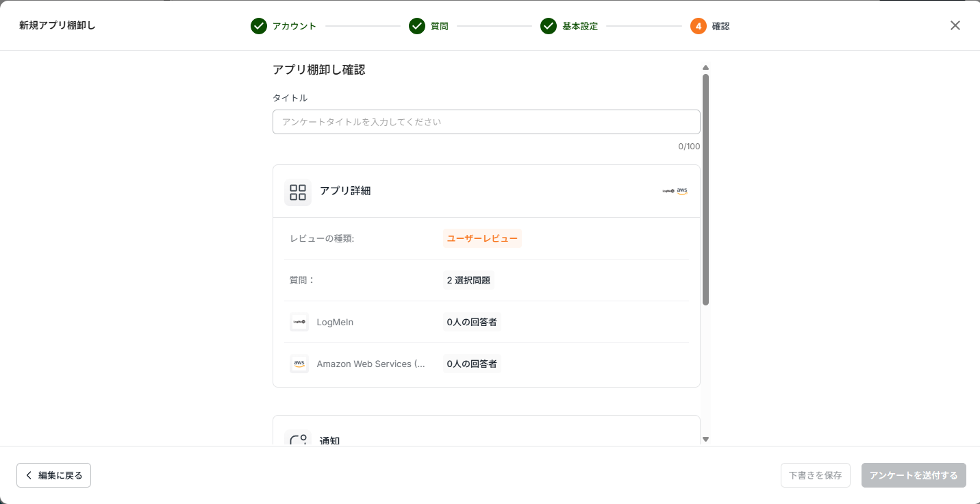Viewport: 980px width, 504px height.
Task: Close the 新規アプリ棚卸し dialog
Action: (955, 25)
